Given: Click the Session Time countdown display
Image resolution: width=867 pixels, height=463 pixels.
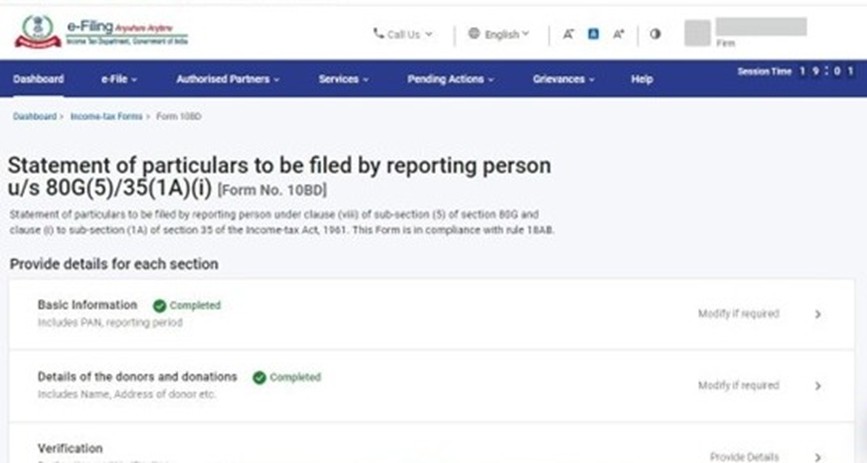Looking at the screenshot, I should 796,71.
